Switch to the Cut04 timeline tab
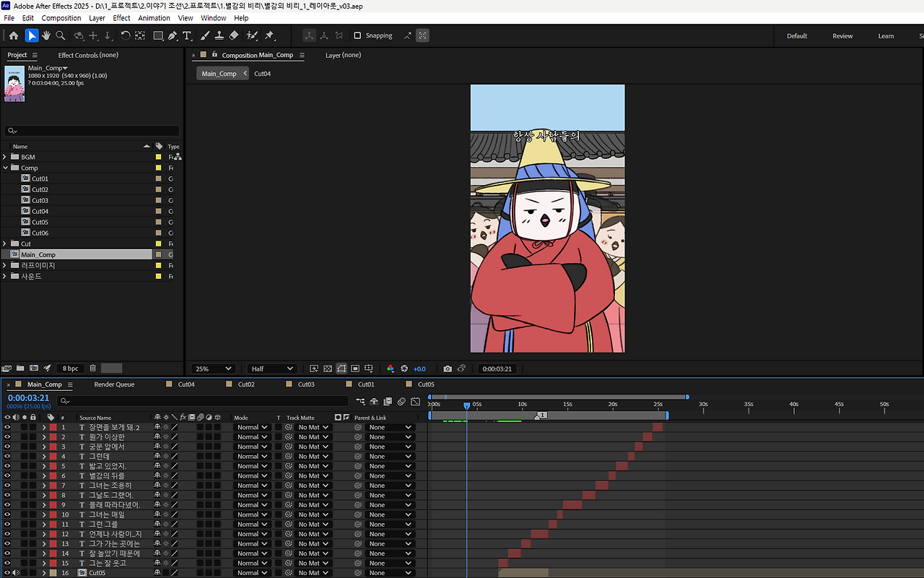The height and width of the screenshot is (578, 924). [x=186, y=384]
